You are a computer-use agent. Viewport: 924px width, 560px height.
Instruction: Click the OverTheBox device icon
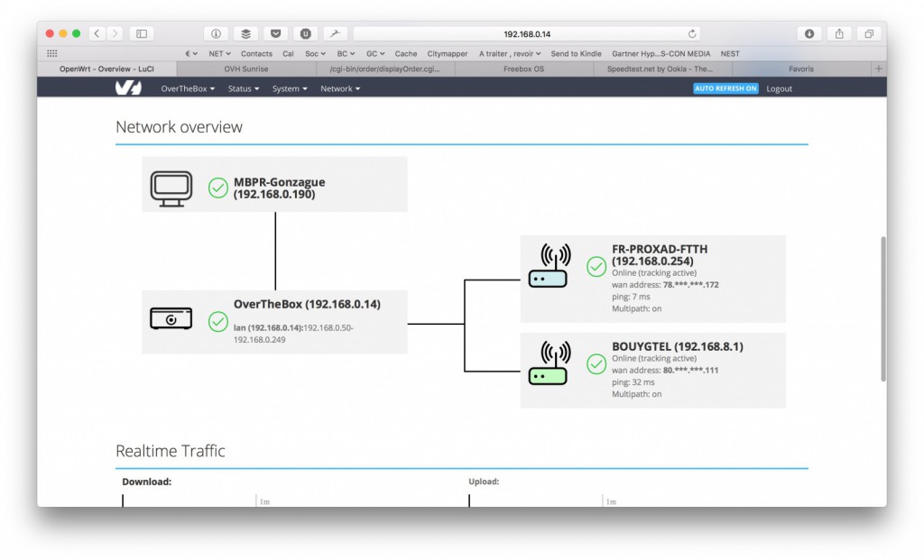click(x=171, y=318)
